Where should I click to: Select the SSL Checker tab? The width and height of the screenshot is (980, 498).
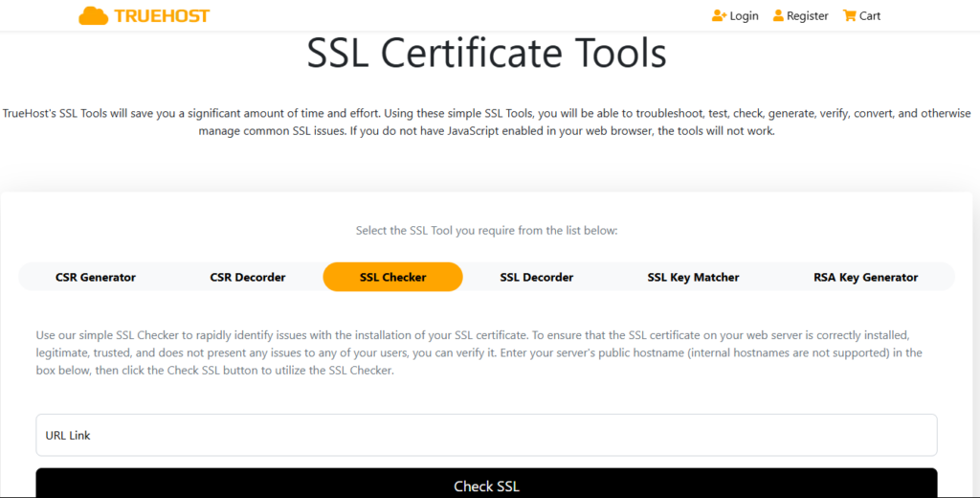392,277
